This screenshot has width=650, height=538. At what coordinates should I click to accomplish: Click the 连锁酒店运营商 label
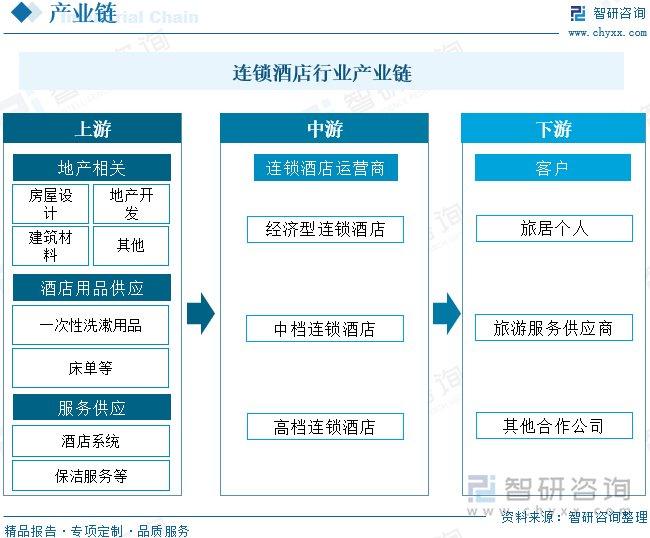tap(326, 168)
